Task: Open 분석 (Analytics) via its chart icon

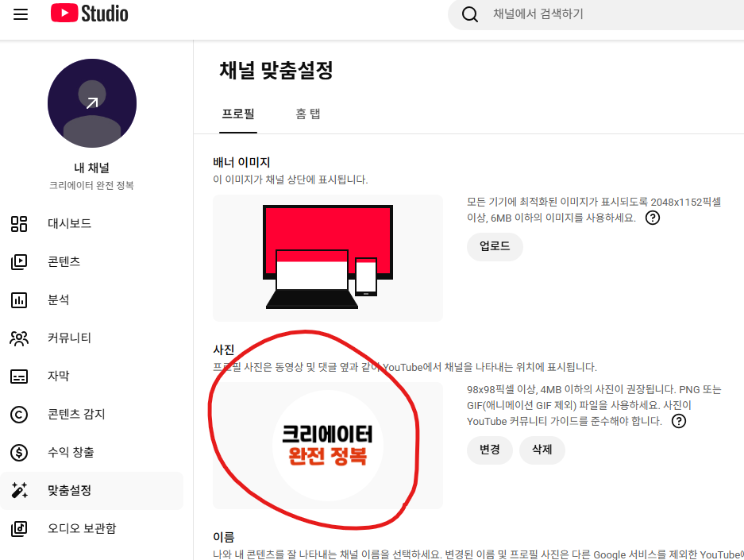Action: 19,299
